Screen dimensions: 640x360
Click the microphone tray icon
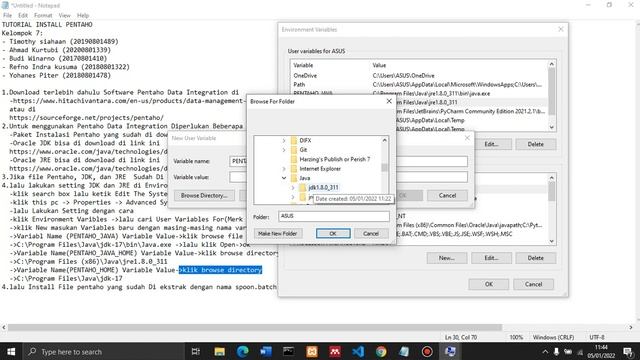coord(556,351)
